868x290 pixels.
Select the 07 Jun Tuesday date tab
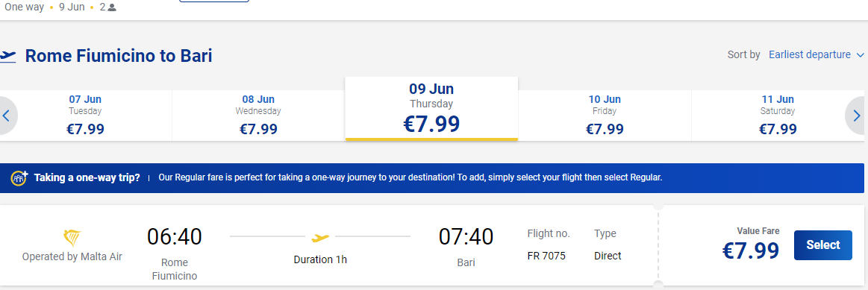coord(85,116)
